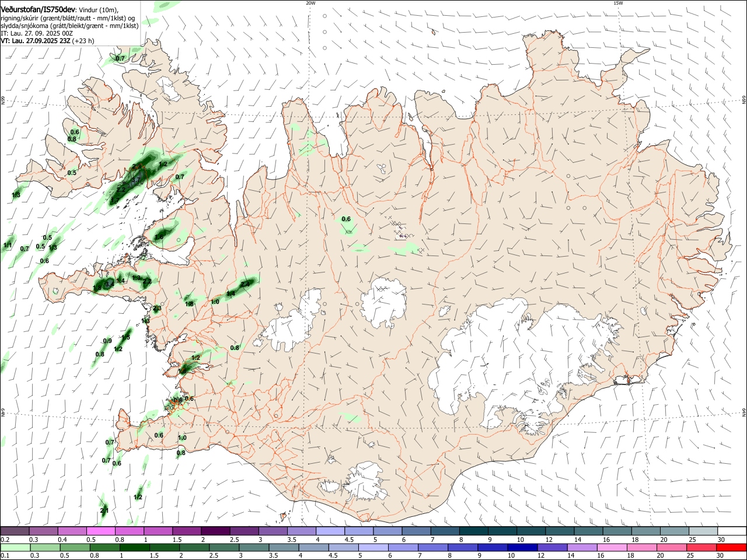Click the navy blue 10–12 swatch in lower legend
747x560 pixels.
pyautogui.click(x=523, y=547)
